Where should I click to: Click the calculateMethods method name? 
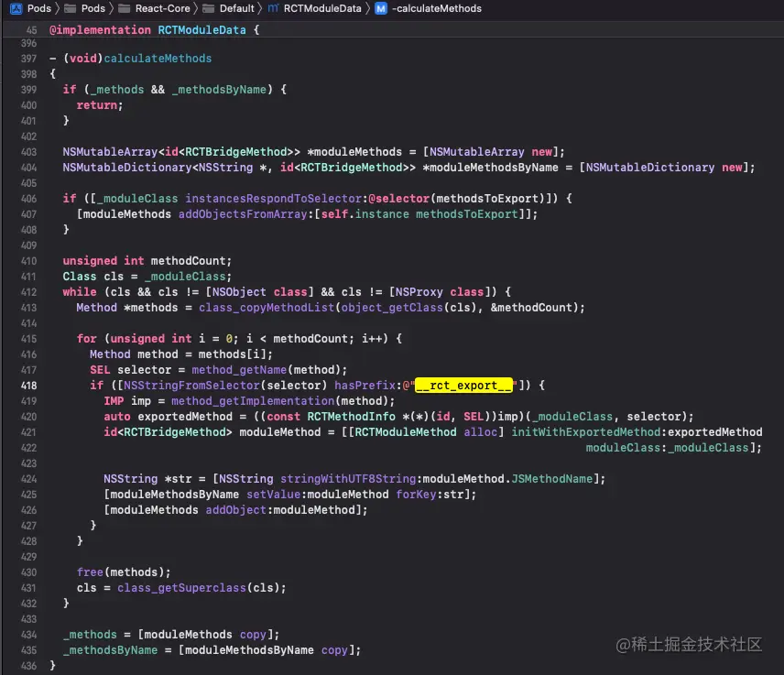click(158, 59)
